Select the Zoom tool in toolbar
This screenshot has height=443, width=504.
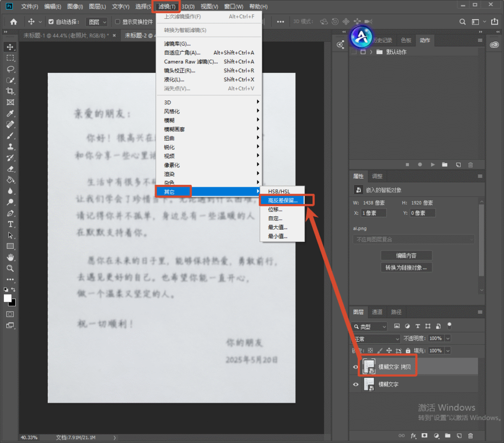[10, 268]
